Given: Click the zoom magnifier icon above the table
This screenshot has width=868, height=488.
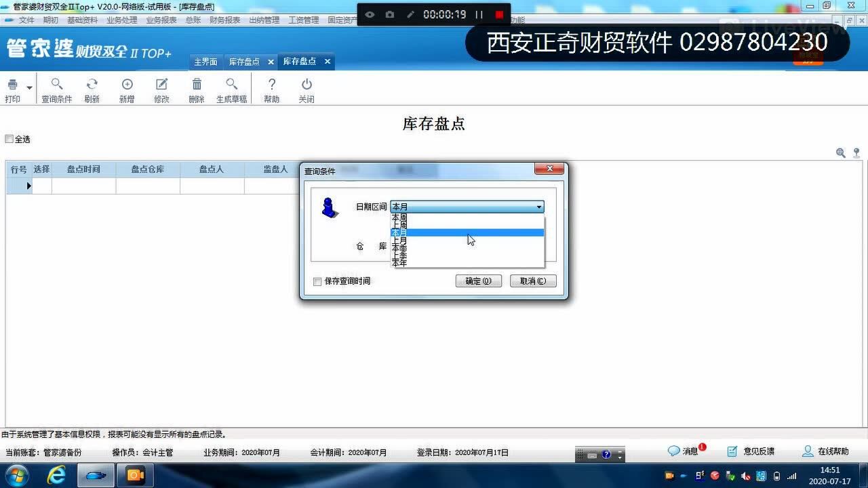Looking at the screenshot, I should click(841, 153).
